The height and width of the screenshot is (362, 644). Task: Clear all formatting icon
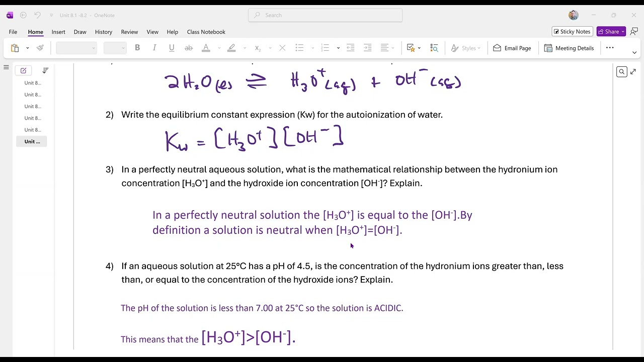282,48
